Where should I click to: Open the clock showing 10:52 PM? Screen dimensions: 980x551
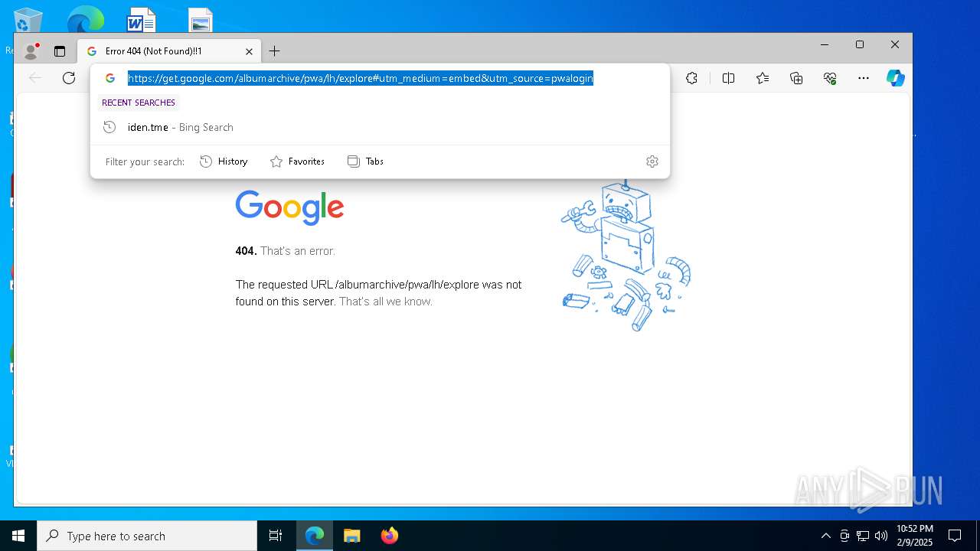pos(915,536)
